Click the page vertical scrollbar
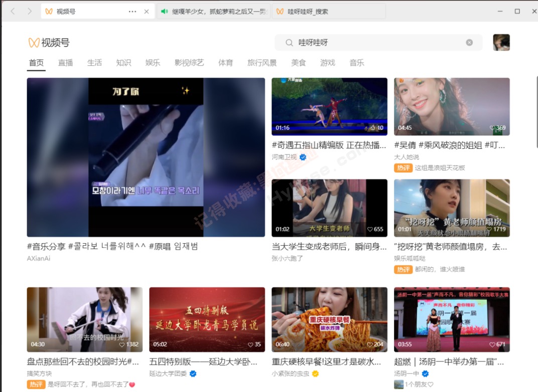The image size is (538, 392). [537, 112]
